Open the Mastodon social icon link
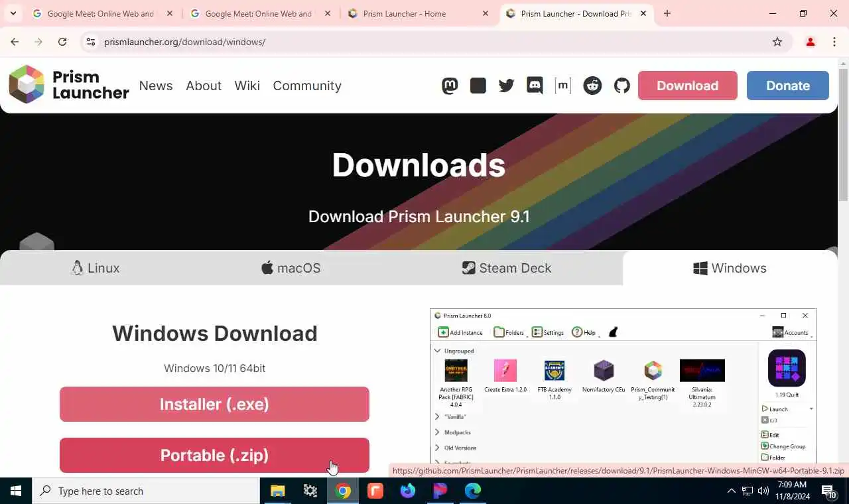The width and height of the screenshot is (849, 504). (450, 86)
